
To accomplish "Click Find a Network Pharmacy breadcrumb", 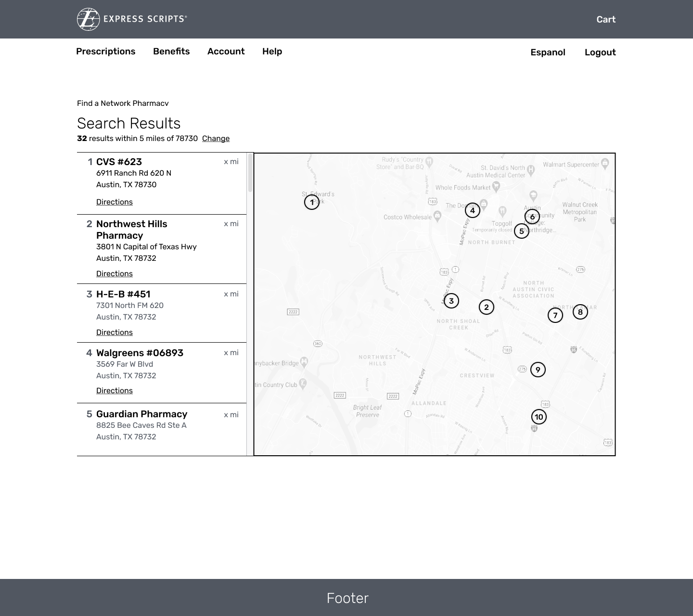I will (123, 103).
